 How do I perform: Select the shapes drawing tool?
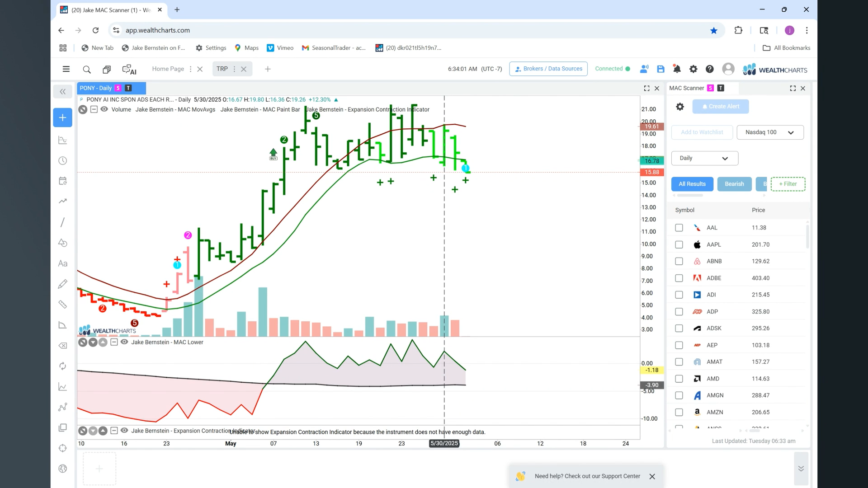(62, 243)
